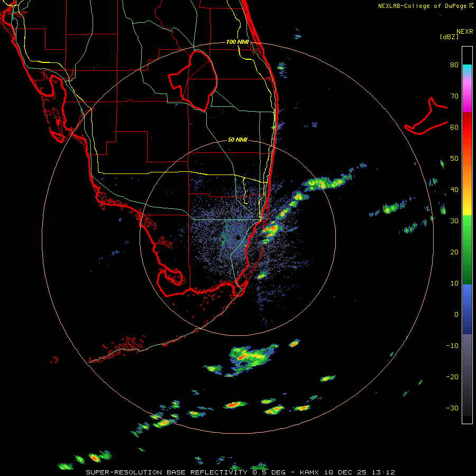The height and width of the screenshot is (476, 476).
Task: Click the 80 dBZ scale value
Action: click(x=454, y=65)
